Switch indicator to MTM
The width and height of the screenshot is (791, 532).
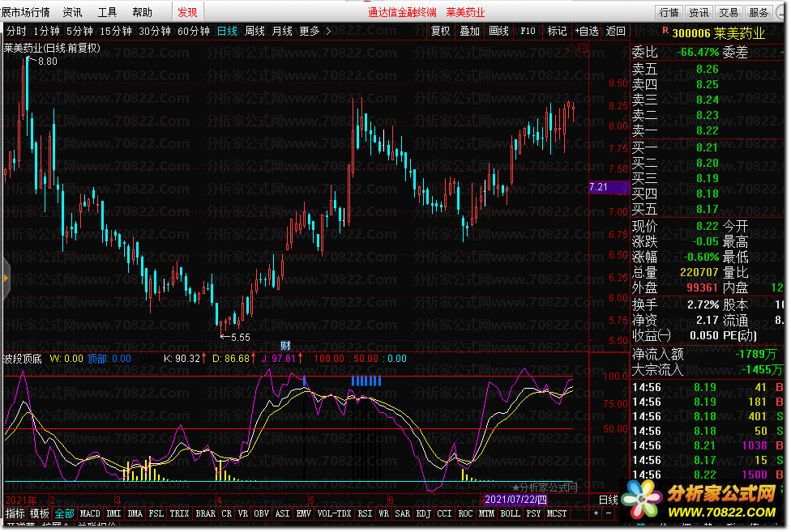coord(486,513)
